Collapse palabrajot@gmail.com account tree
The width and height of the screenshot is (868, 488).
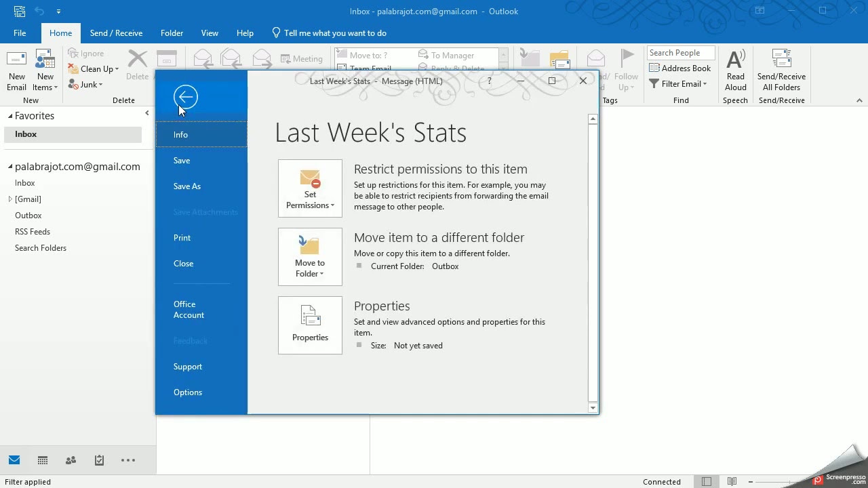(10, 167)
